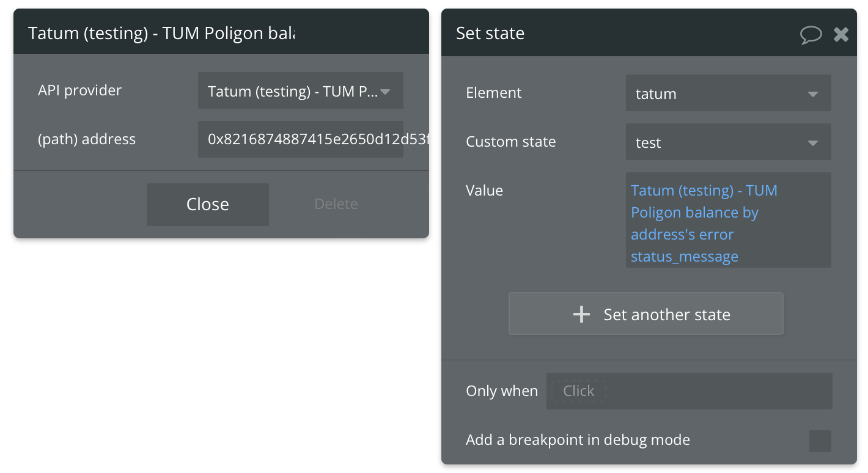868x473 pixels.
Task: Enable the breakpoint in debug mode checkbox
Action: pyautogui.click(x=820, y=441)
